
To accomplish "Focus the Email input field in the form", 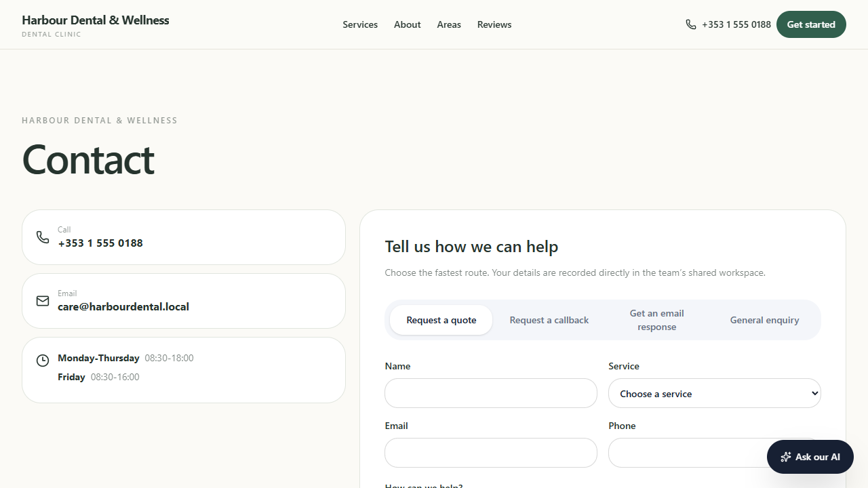I will pyautogui.click(x=491, y=453).
